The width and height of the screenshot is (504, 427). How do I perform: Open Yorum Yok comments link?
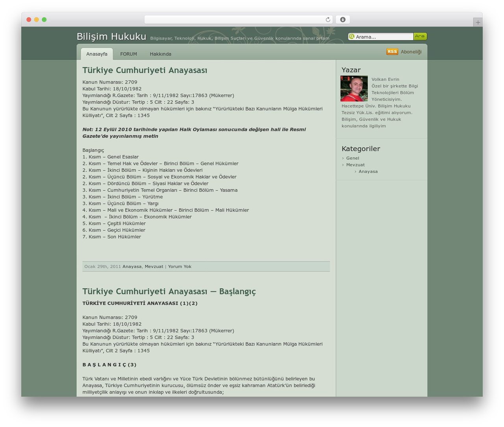180,267
